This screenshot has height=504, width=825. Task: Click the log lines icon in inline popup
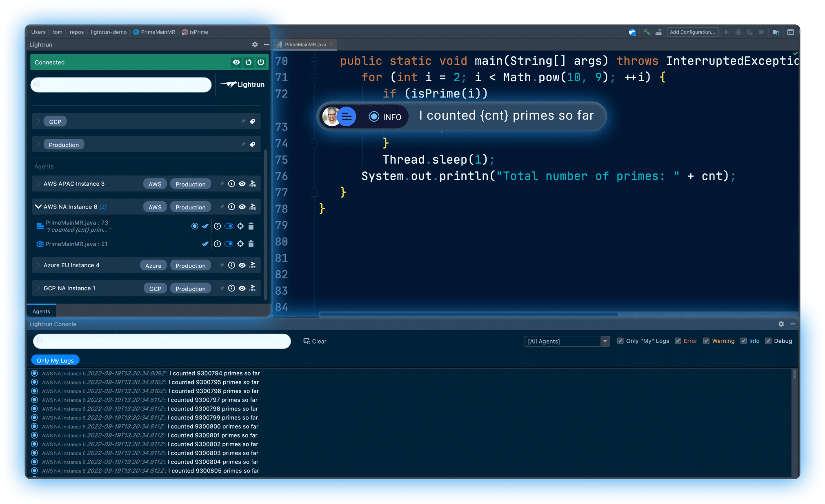click(x=347, y=117)
